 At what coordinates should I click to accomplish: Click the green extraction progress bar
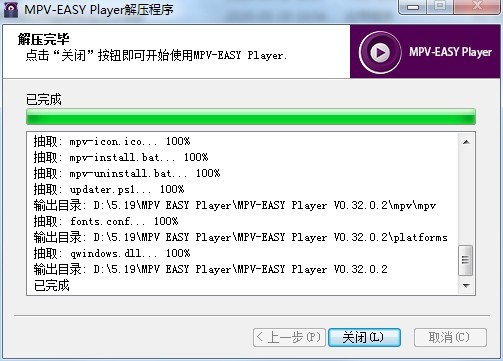251,117
